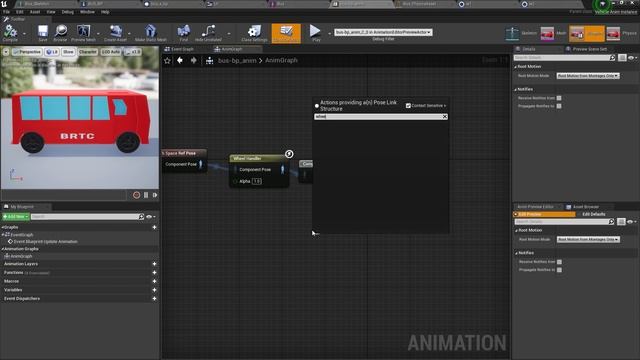The height and width of the screenshot is (360, 640).
Task: Open the Asset menu
Action: [x=35, y=12]
